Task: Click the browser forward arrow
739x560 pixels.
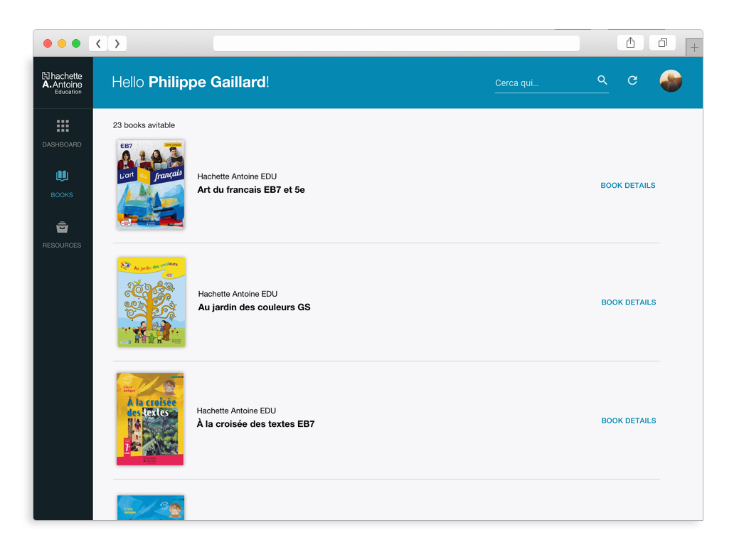Action: (117, 43)
